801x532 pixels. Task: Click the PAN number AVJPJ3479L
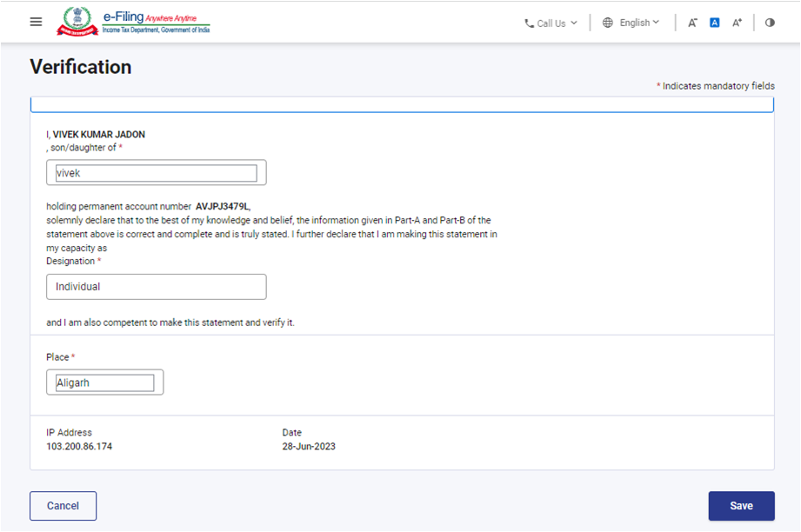pos(223,207)
